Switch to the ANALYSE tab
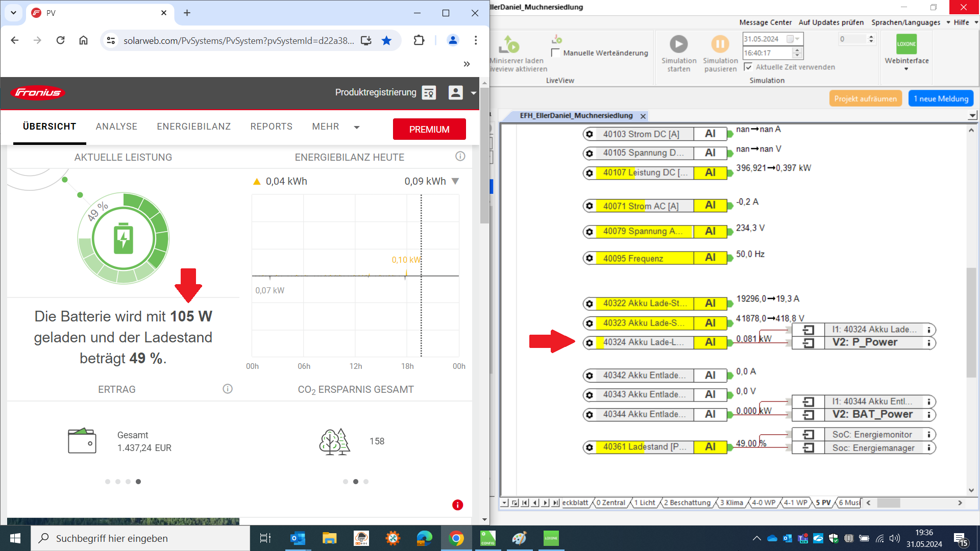 click(116, 127)
